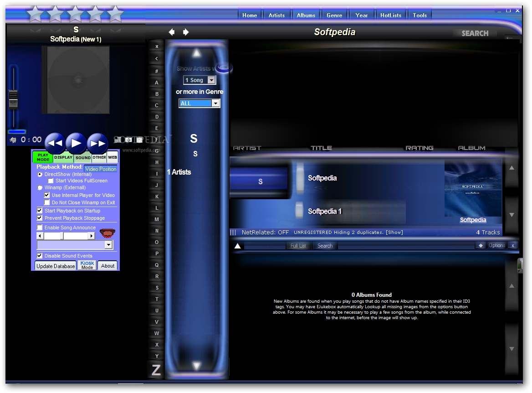This screenshot has height=393, width=532.
Task: Click Kiosk Mode button
Action: [87, 265]
